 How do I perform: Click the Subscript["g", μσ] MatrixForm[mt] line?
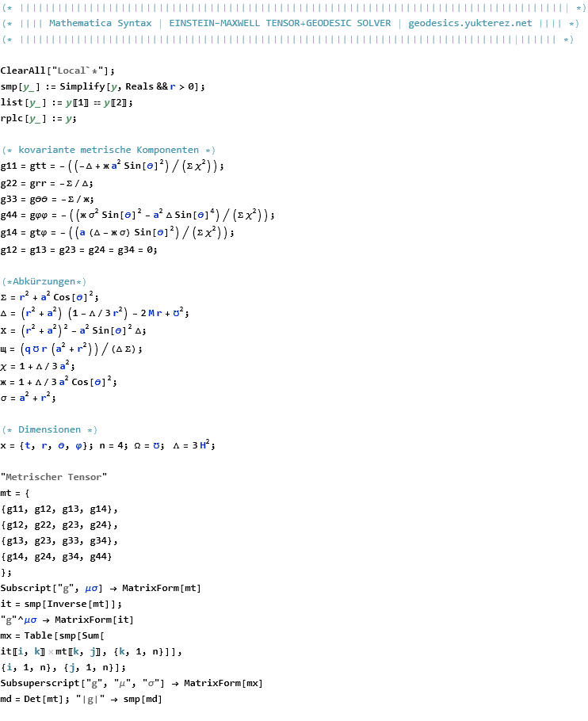click(101, 588)
